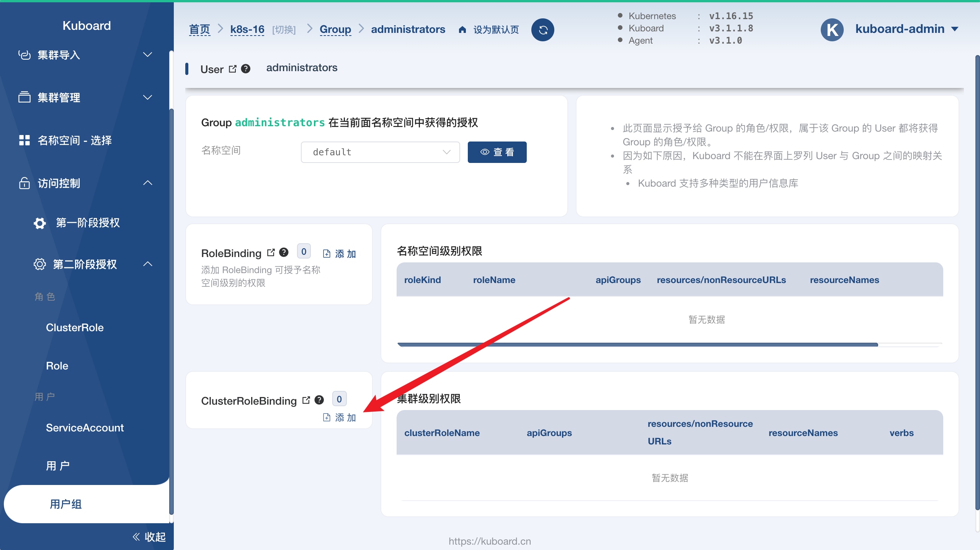
Task: Open 名称空间 - 选择 menu item
Action: click(x=85, y=140)
